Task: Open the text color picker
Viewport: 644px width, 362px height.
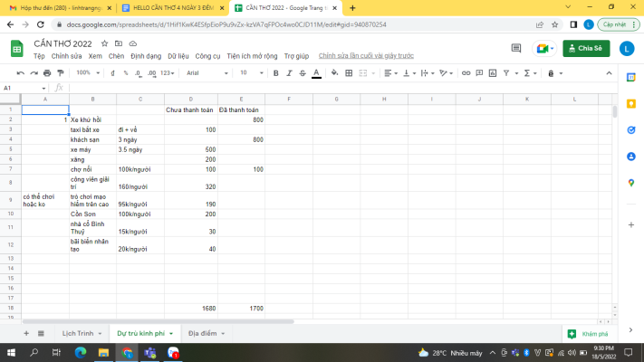Action: [x=316, y=72]
